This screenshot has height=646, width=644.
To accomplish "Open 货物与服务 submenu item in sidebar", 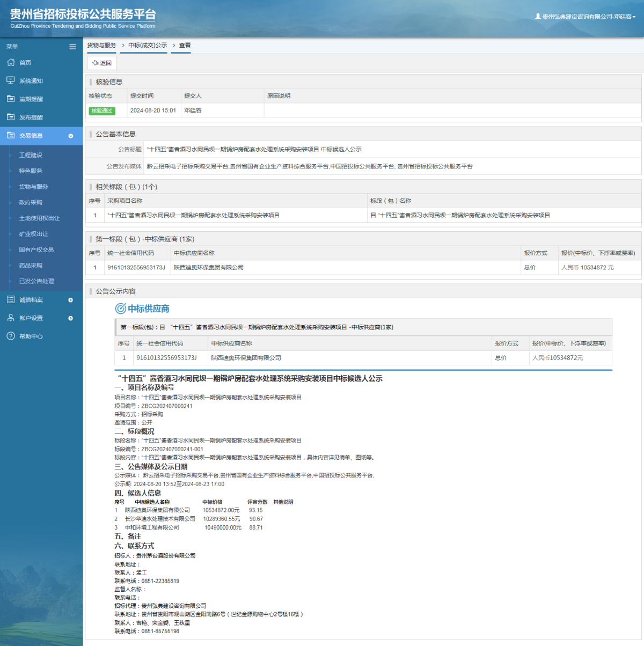I will 33,187.
